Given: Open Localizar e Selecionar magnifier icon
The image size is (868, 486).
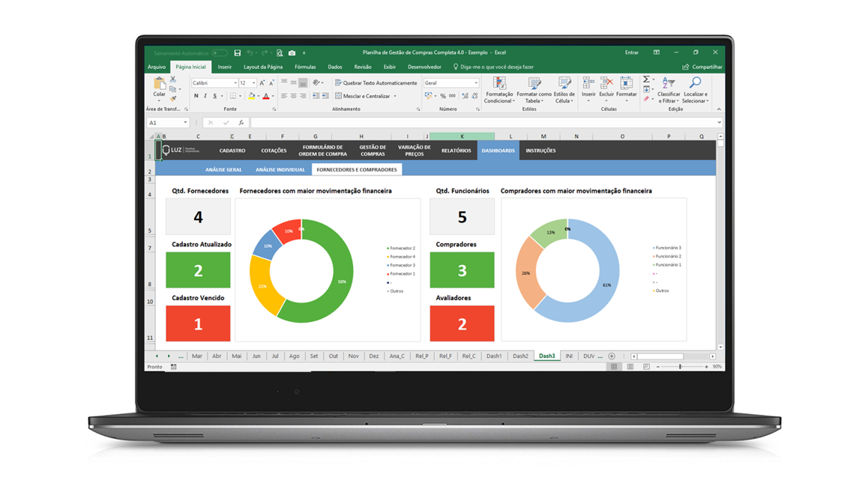Looking at the screenshot, I should 695,83.
